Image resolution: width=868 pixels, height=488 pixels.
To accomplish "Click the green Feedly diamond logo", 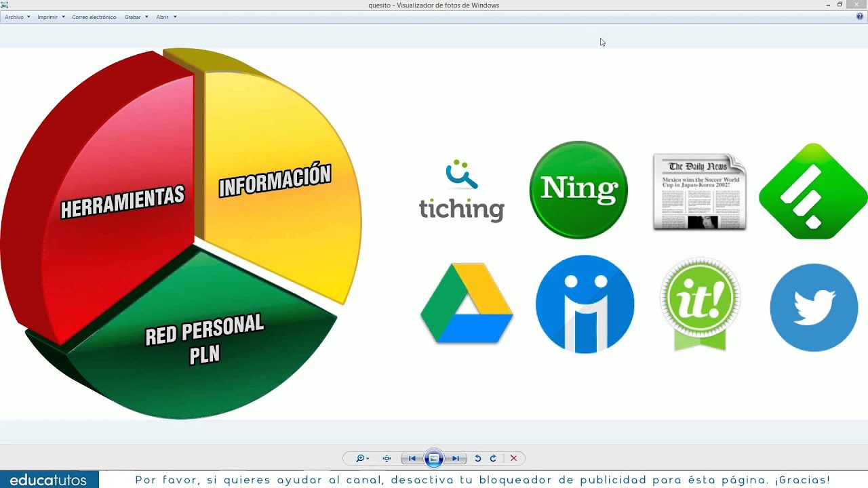I will (813, 191).
